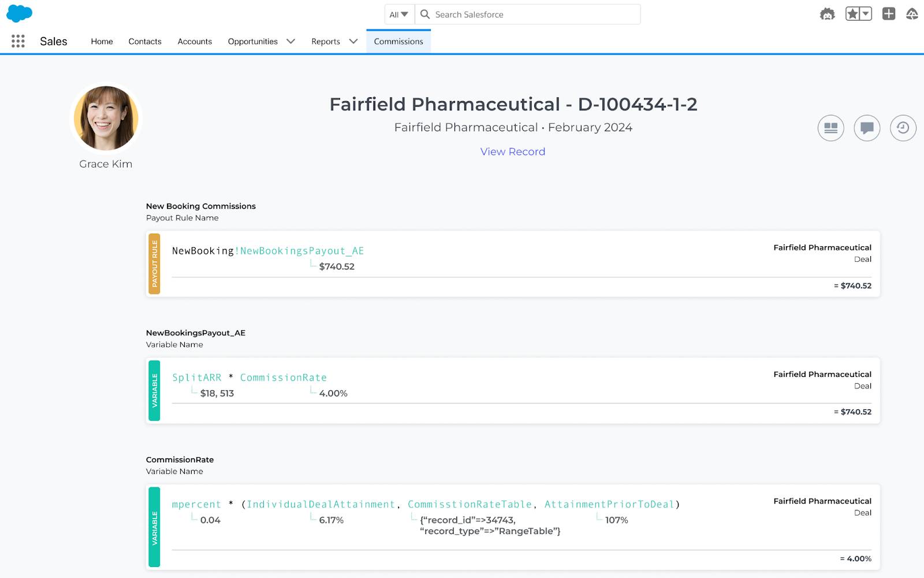Click the View Record link

[513, 151]
